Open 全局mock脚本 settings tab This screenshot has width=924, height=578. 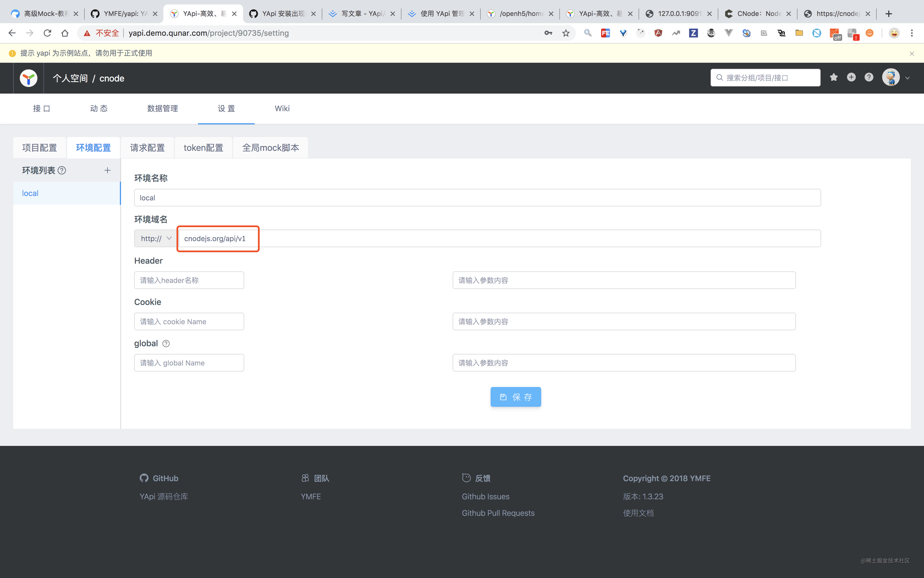coord(271,147)
